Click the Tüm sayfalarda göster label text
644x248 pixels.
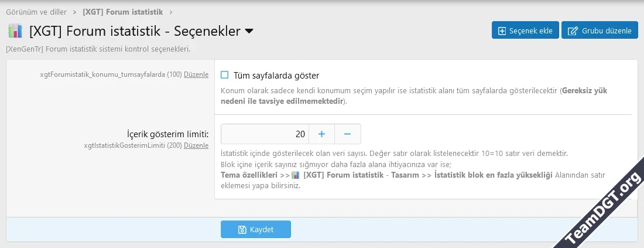coord(276,76)
